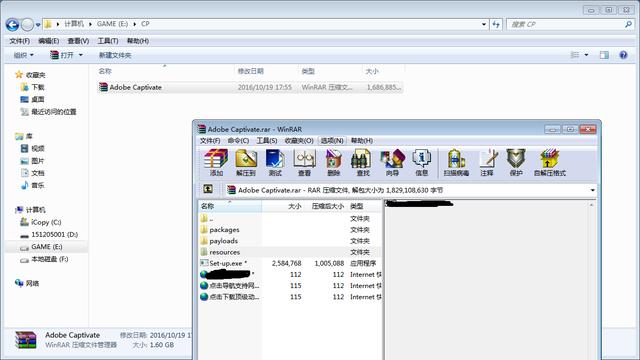Show archive Info (信息) icon
The image size is (640, 360).
tap(421, 162)
